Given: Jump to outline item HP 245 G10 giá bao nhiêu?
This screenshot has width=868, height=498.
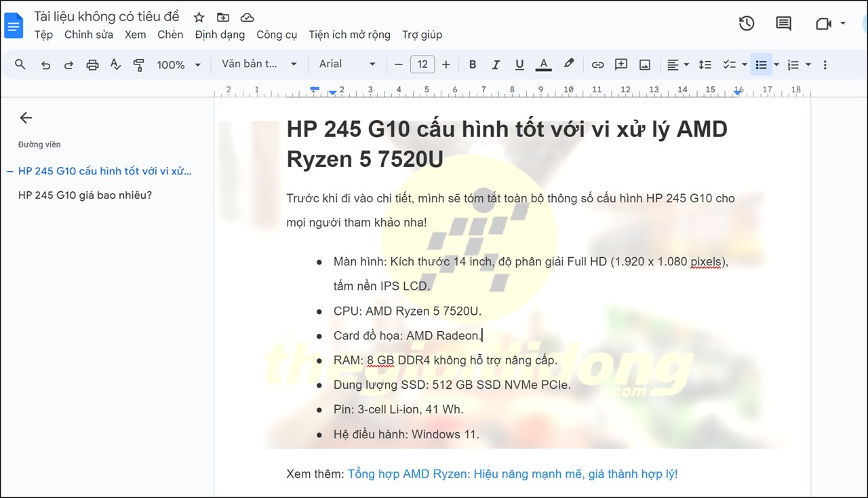Looking at the screenshot, I should point(85,195).
